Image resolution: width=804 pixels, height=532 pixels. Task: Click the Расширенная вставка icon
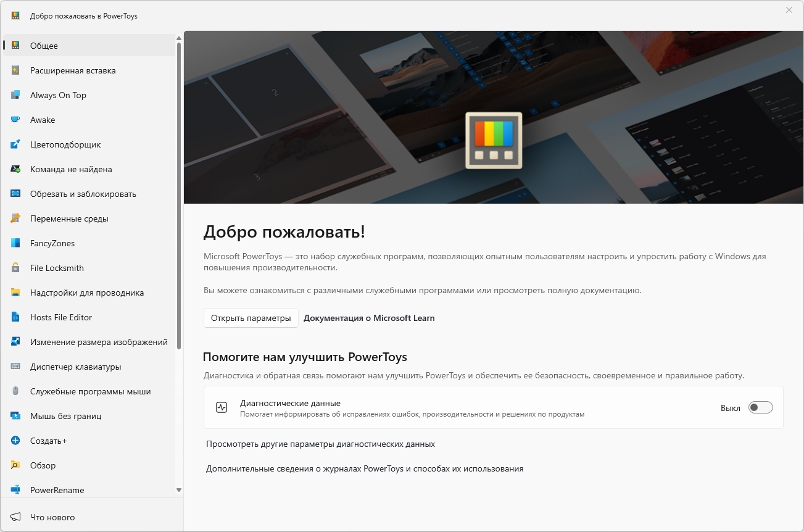point(15,70)
